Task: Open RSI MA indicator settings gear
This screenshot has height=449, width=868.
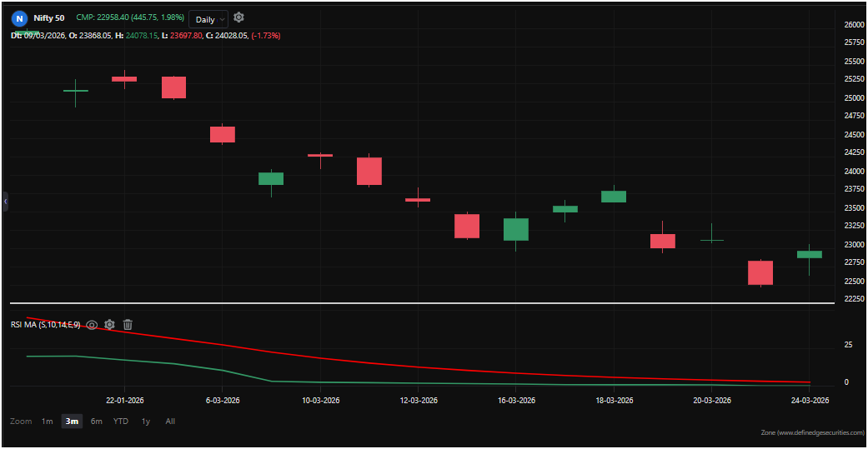Action: [109, 325]
